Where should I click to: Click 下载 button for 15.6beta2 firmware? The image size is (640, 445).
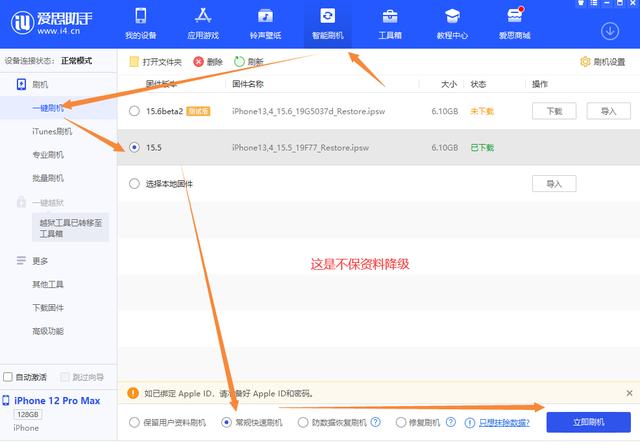coord(554,111)
